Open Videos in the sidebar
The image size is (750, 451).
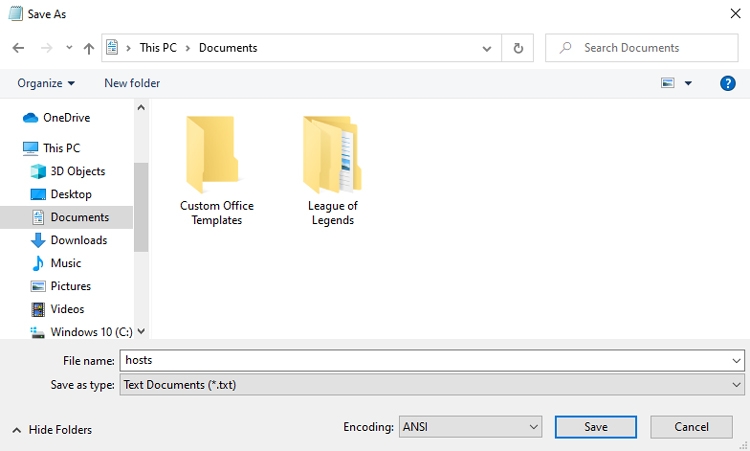[67, 309]
